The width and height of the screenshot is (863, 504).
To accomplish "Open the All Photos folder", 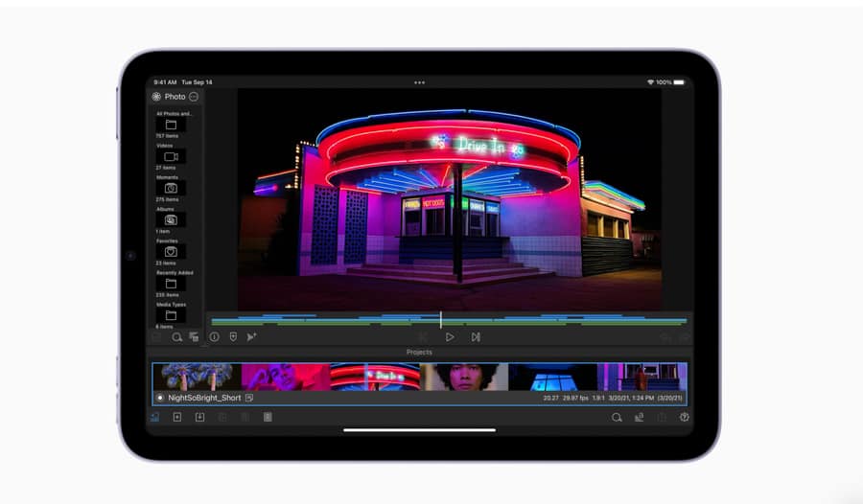I will tap(171, 125).
